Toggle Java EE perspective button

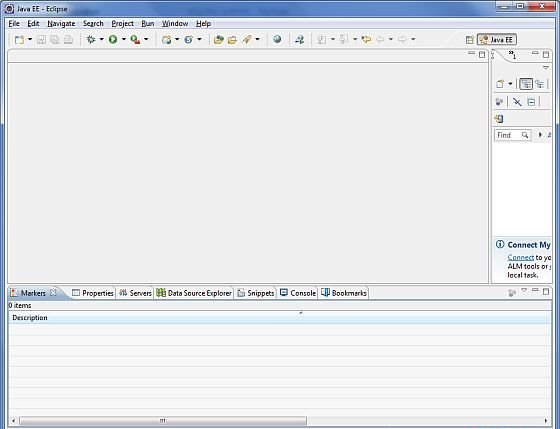click(497, 40)
